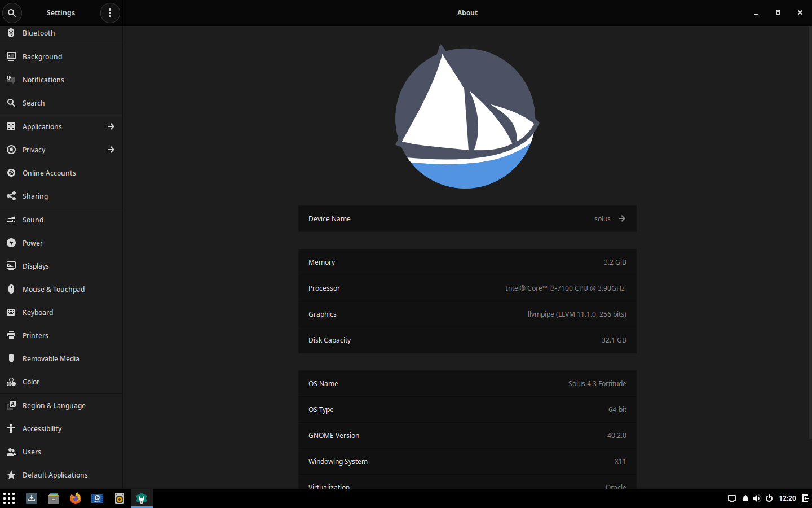Click the OS Name row
This screenshot has width=812, height=508.
[467, 383]
